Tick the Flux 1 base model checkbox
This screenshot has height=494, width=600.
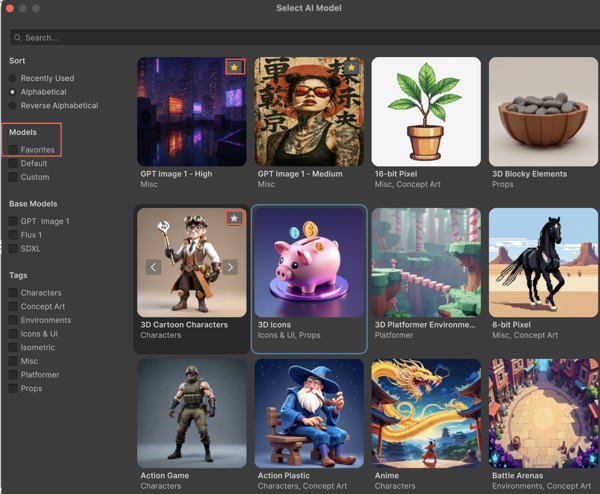(13, 235)
